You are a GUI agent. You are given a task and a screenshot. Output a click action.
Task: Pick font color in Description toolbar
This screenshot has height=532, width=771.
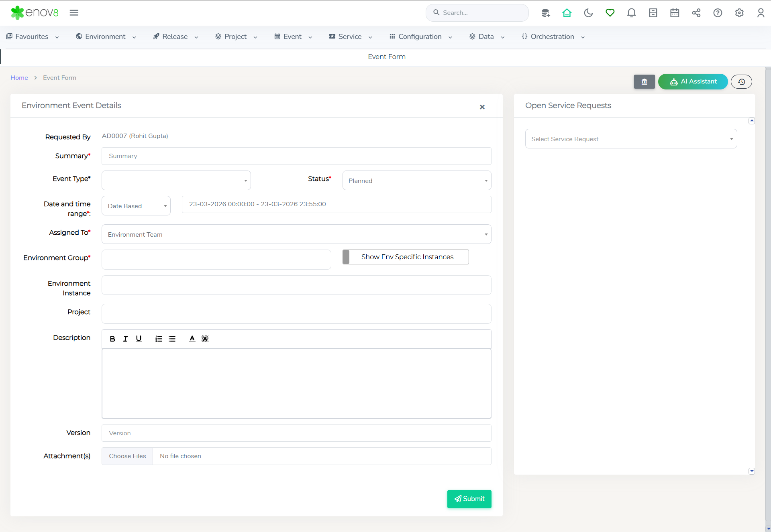(x=192, y=339)
